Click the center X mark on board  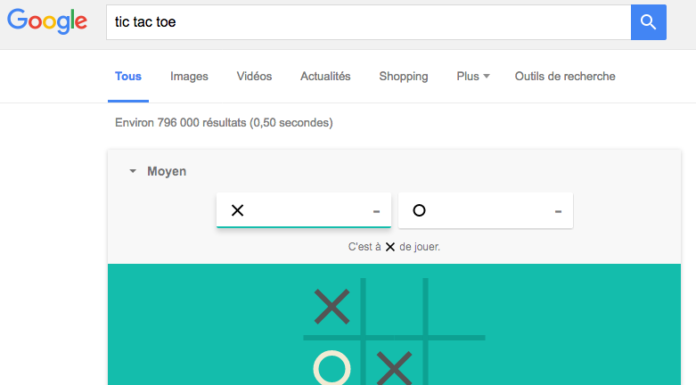(394, 368)
